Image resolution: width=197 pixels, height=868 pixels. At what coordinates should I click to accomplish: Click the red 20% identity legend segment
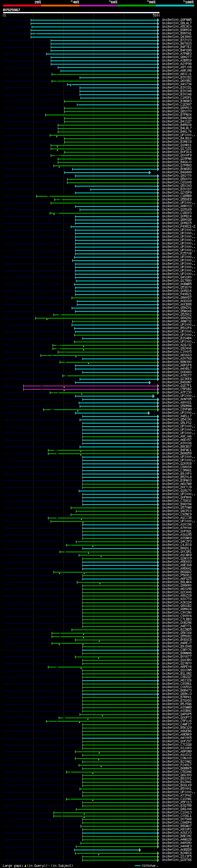22,6
